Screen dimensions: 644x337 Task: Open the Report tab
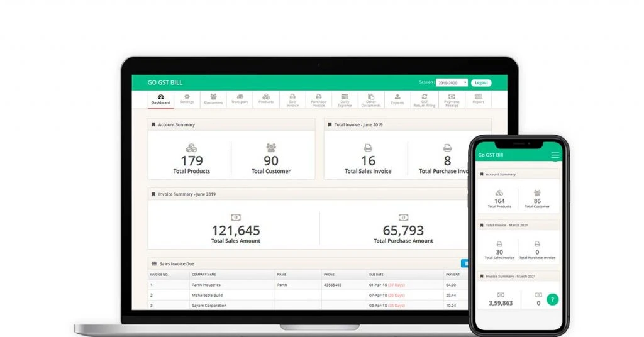coord(478,99)
